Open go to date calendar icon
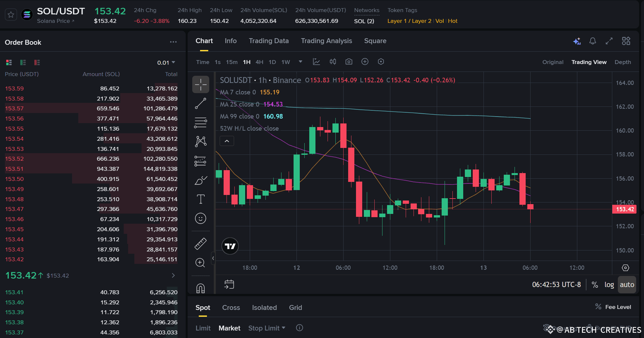 point(229,284)
